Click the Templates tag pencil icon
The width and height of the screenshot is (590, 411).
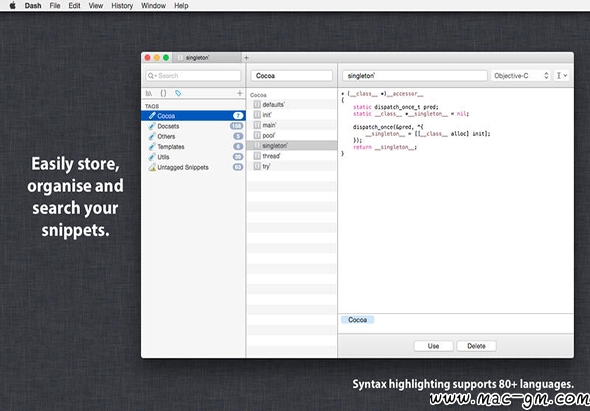(x=152, y=146)
